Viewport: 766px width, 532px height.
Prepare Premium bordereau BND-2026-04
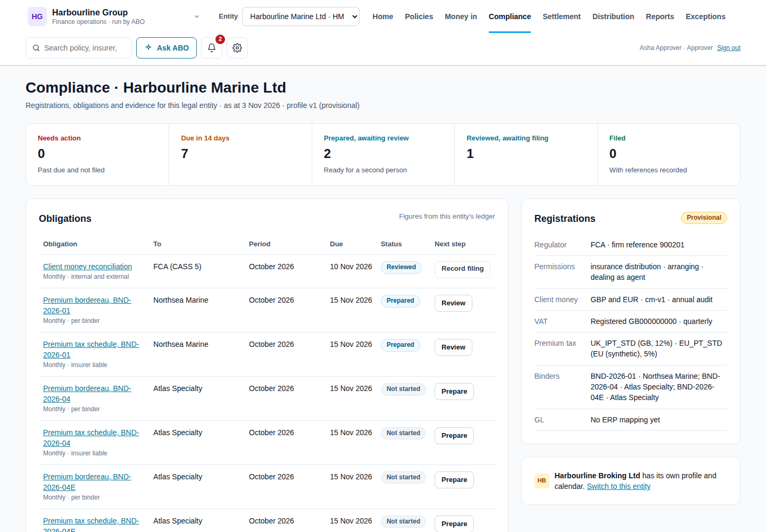[x=454, y=392]
